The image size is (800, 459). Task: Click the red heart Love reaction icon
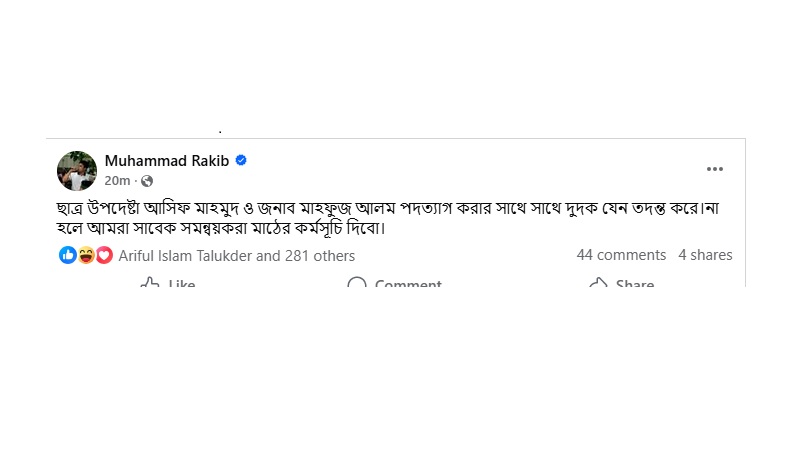104,255
